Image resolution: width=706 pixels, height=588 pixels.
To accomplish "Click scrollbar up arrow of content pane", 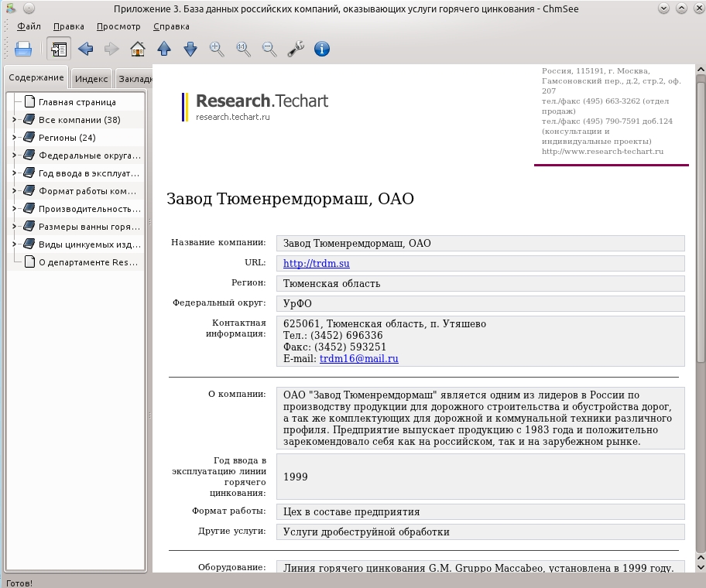I will [701, 70].
